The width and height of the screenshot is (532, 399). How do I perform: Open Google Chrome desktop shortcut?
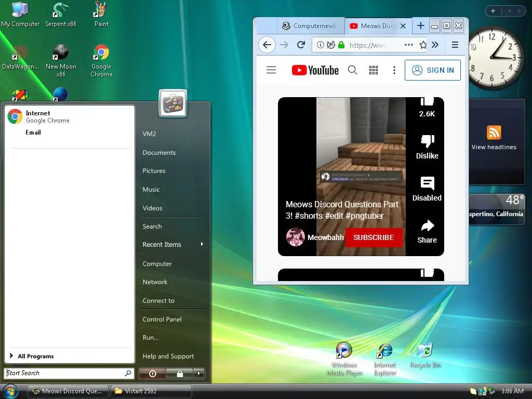click(x=101, y=61)
